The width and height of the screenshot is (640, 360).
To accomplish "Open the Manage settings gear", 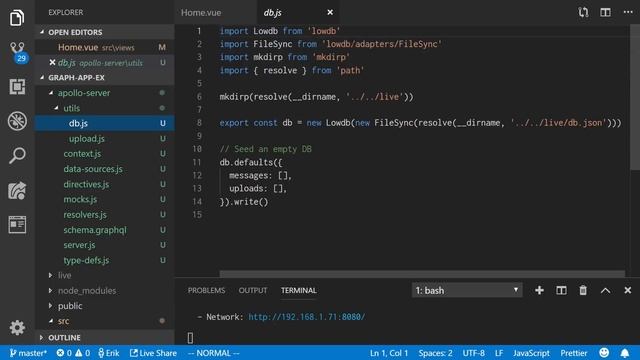I will (17, 327).
